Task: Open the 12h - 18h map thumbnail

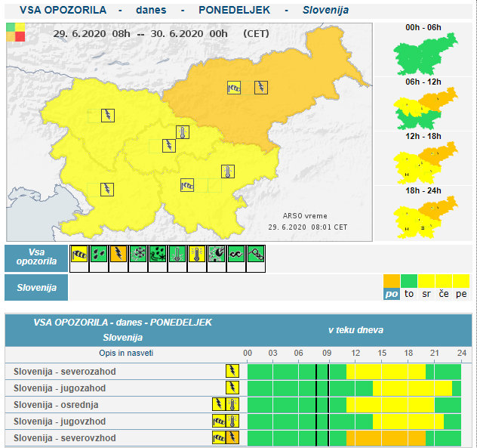Action: coord(422,162)
